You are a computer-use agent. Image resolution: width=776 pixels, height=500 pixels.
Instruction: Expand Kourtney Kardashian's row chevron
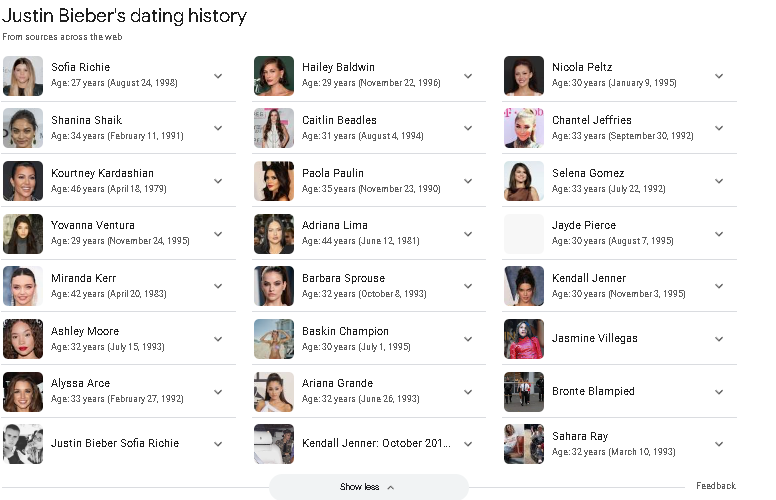pos(218,181)
